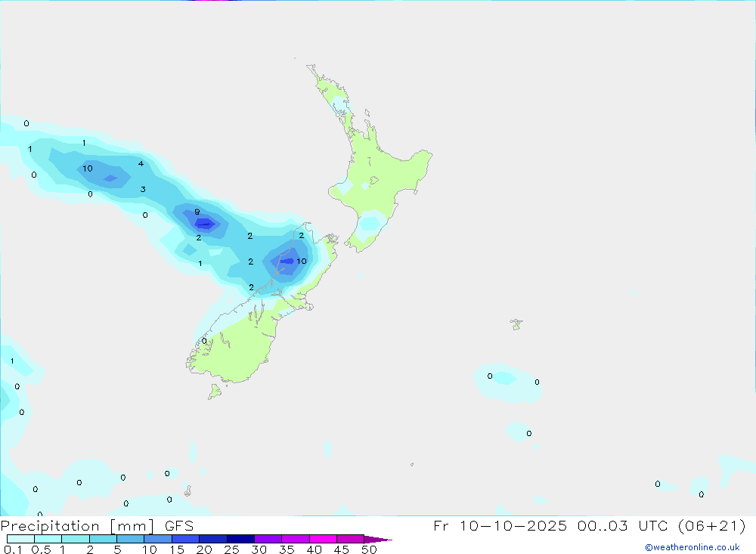
Task: Click the legend scale label '45'
Action: click(x=342, y=549)
